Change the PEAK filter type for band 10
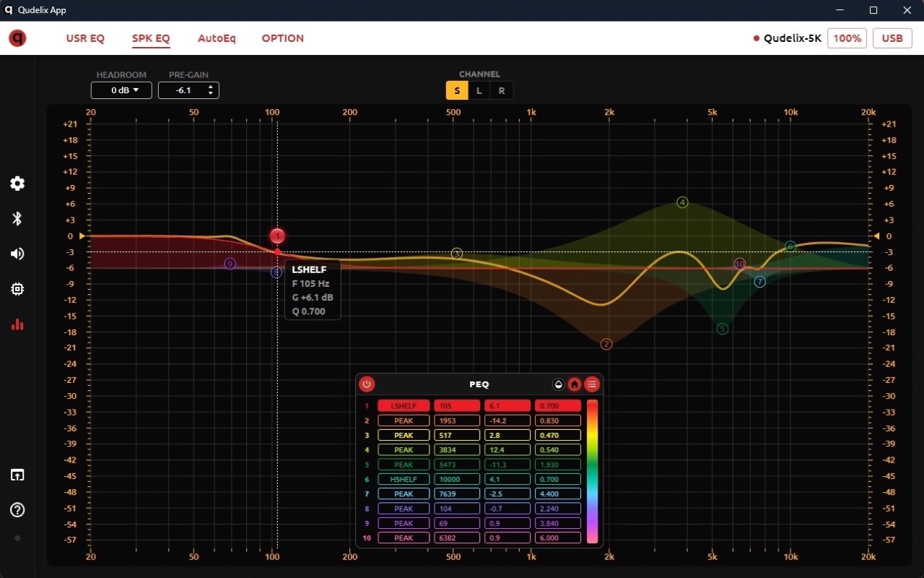 point(404,538)
